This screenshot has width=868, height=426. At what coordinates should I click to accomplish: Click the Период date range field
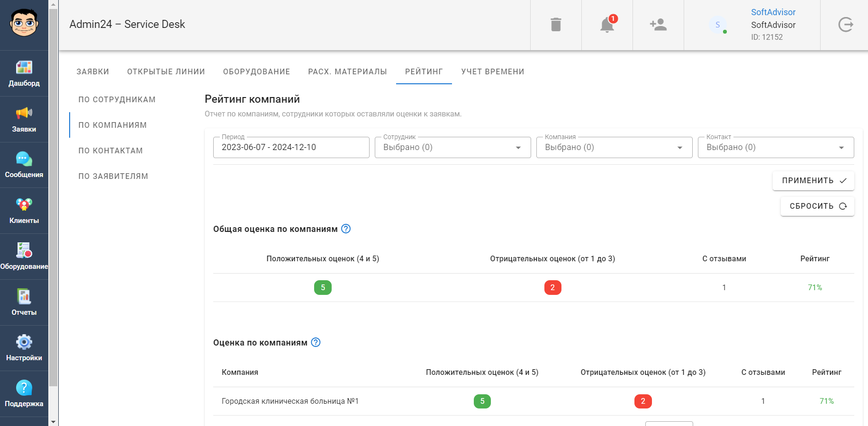[x=291, y=147]
